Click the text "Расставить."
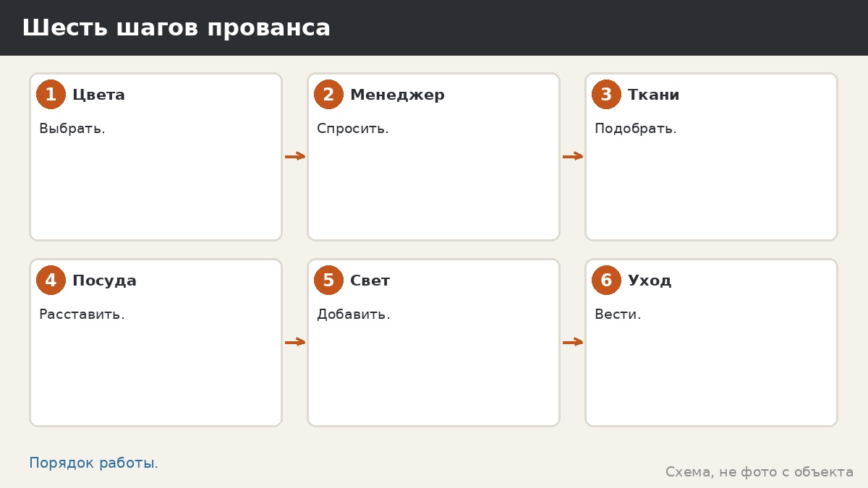The width and height of the screenshot is (868, 488). pyautogui.click(x=82, y=314)
